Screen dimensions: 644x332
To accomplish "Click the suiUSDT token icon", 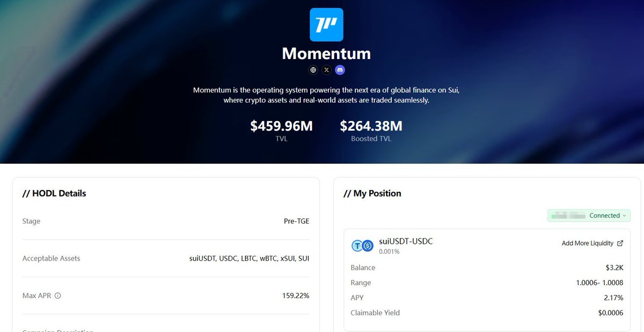I will (357, 246).
